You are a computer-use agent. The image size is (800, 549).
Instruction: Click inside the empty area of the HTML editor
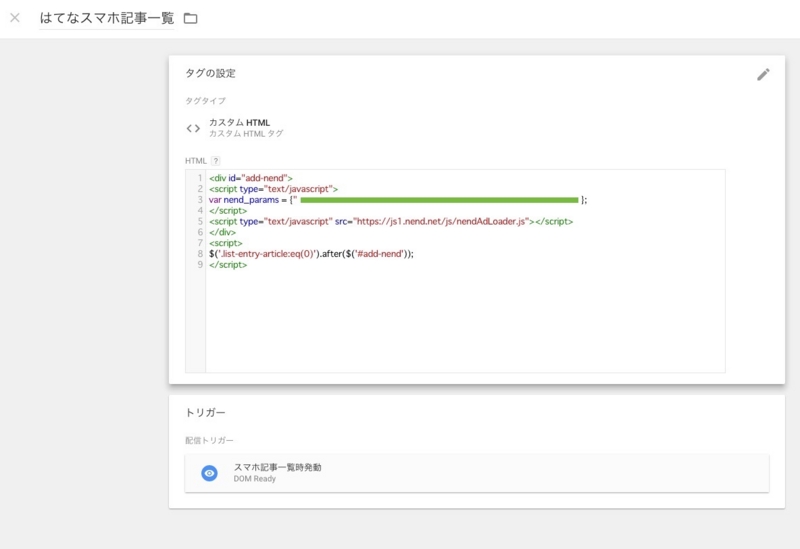click(465, 320)
